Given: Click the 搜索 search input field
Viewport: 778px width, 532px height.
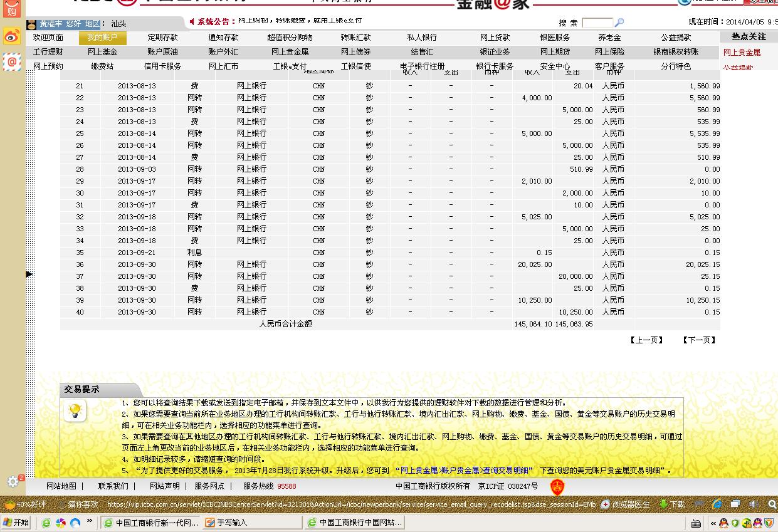Looking at the screenshot, I should [597, 23].
